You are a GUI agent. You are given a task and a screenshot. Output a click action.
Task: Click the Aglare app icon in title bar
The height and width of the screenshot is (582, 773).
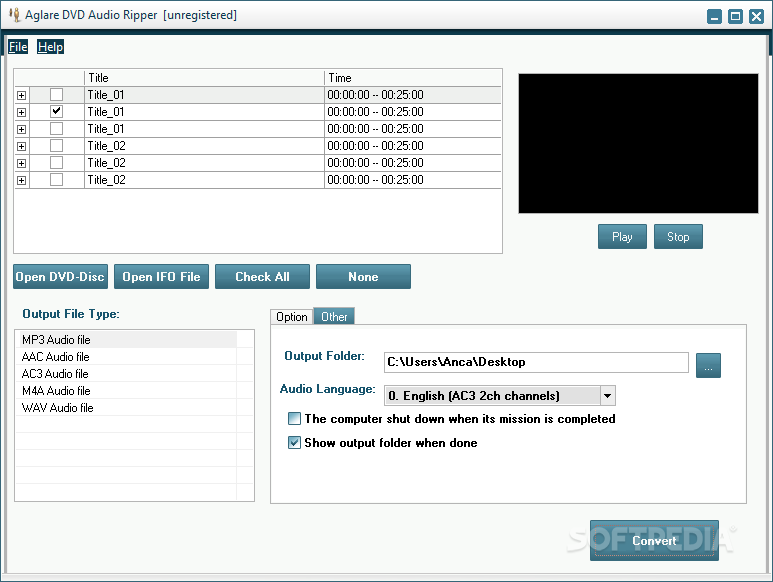click(14, 15)
